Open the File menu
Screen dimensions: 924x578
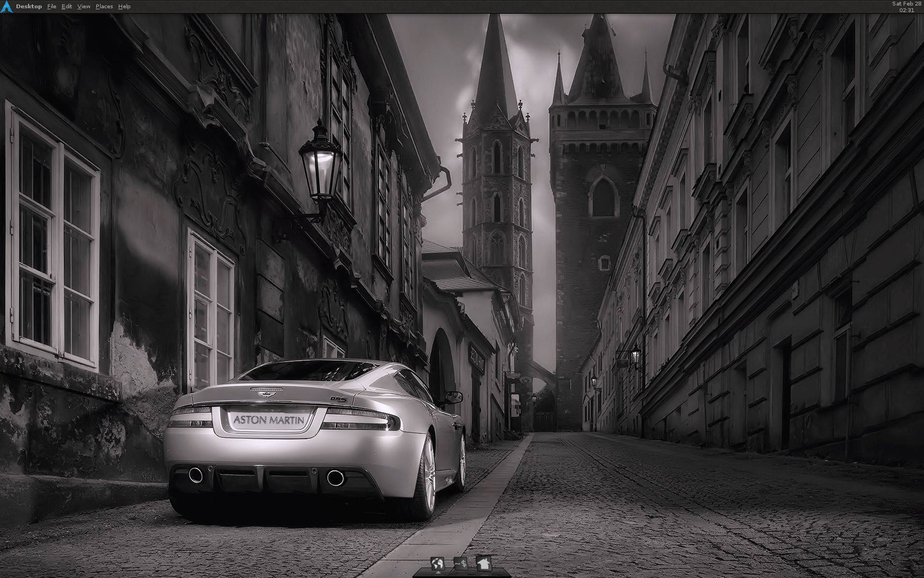click(x=52, y=7)
